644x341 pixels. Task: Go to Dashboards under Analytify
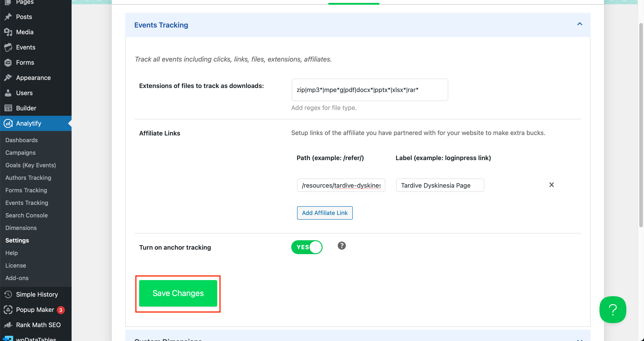pos(21,140)
